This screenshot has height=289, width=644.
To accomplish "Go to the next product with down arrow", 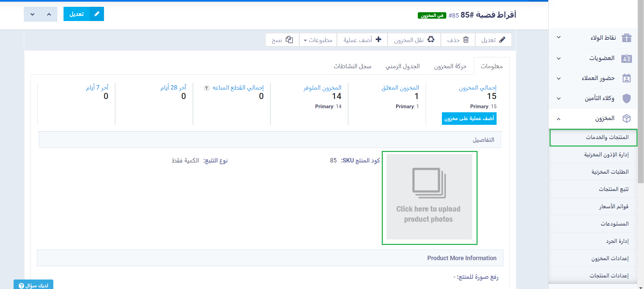I will (32, 14).
